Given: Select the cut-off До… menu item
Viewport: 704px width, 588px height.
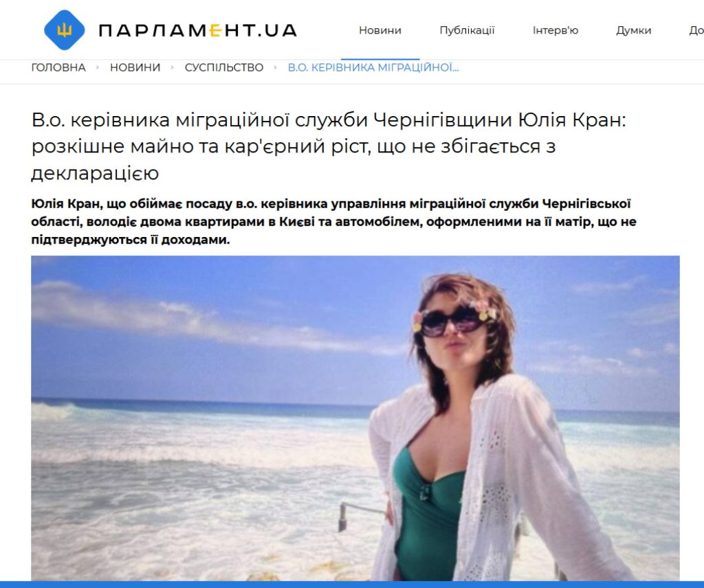Looking at the screenshot, I should point(696,30).
